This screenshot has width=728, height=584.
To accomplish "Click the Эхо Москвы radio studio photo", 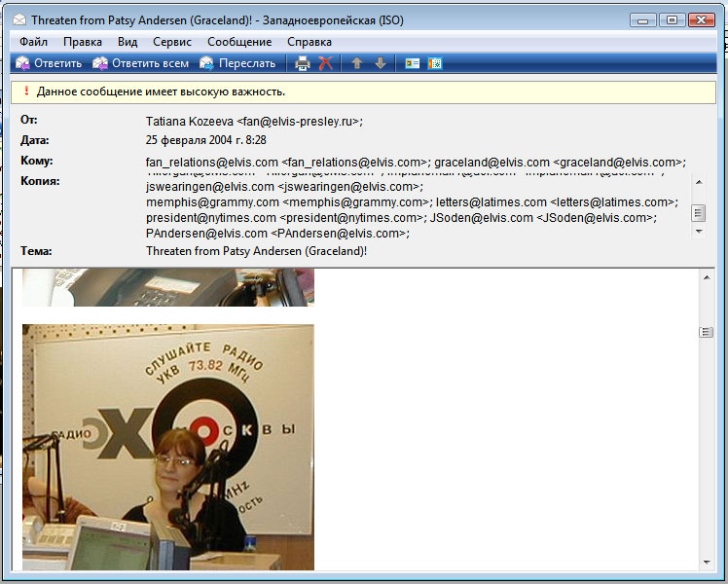I will click(x=168, y=447).
